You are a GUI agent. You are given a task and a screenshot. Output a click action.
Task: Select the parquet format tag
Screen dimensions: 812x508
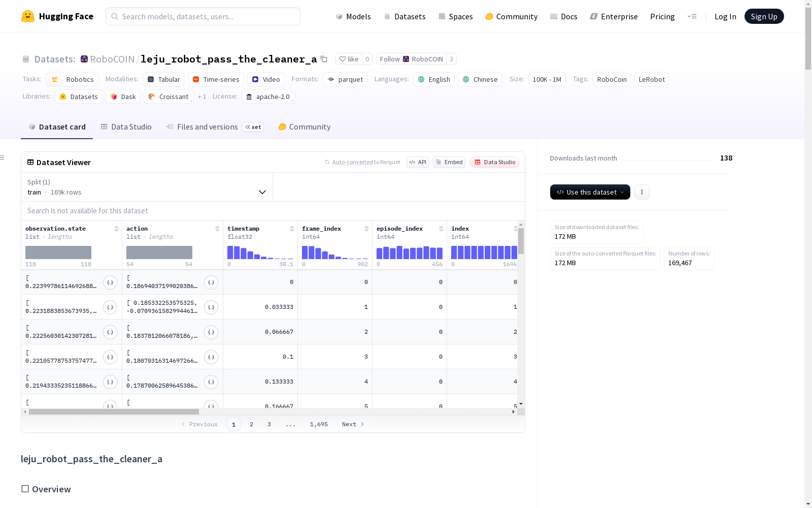point(345,79)
